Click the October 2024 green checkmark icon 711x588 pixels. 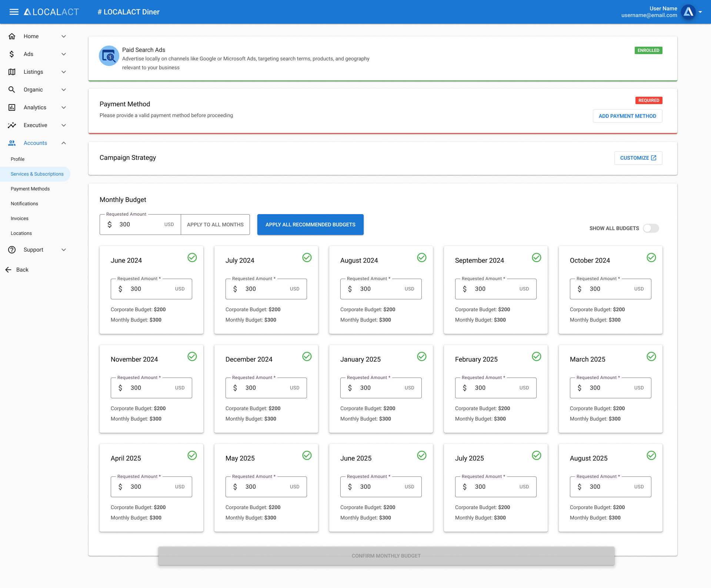(651, 258)
